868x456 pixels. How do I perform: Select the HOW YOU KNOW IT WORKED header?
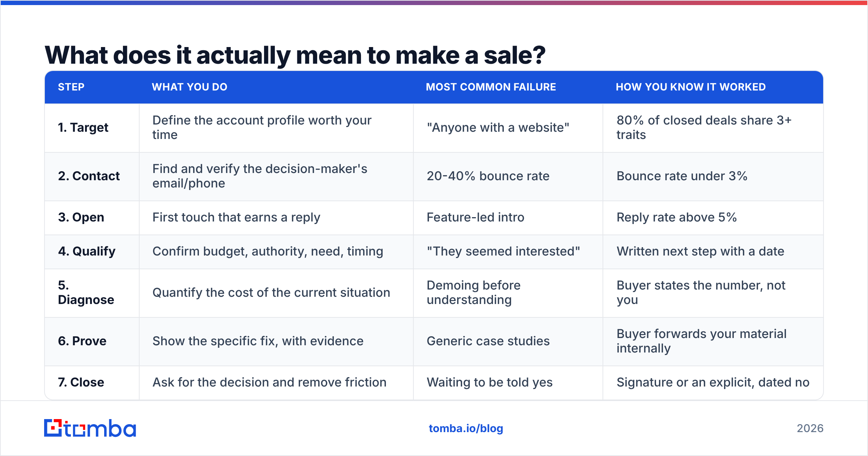tap(691, 87)
